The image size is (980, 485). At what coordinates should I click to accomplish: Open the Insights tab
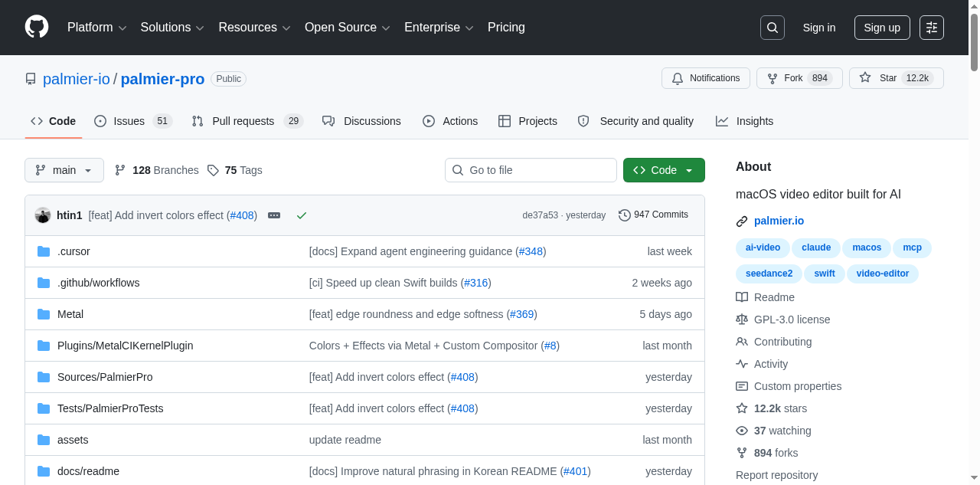pos(744,121)
